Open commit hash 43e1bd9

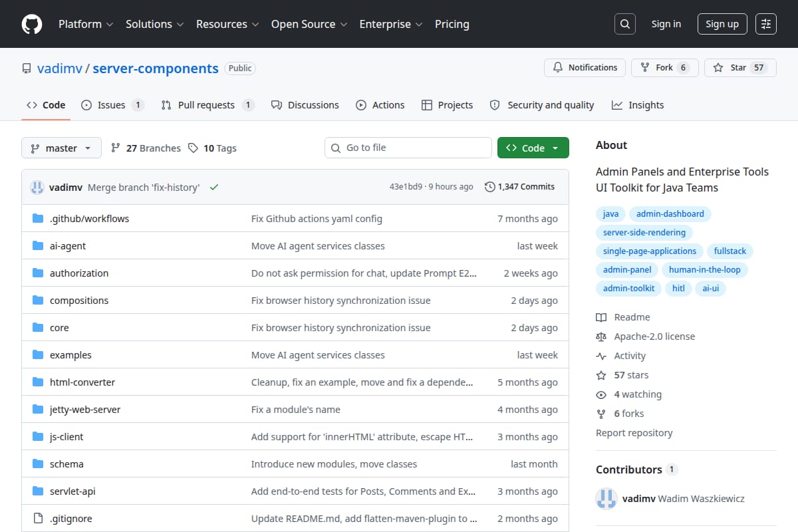(406, 187)
